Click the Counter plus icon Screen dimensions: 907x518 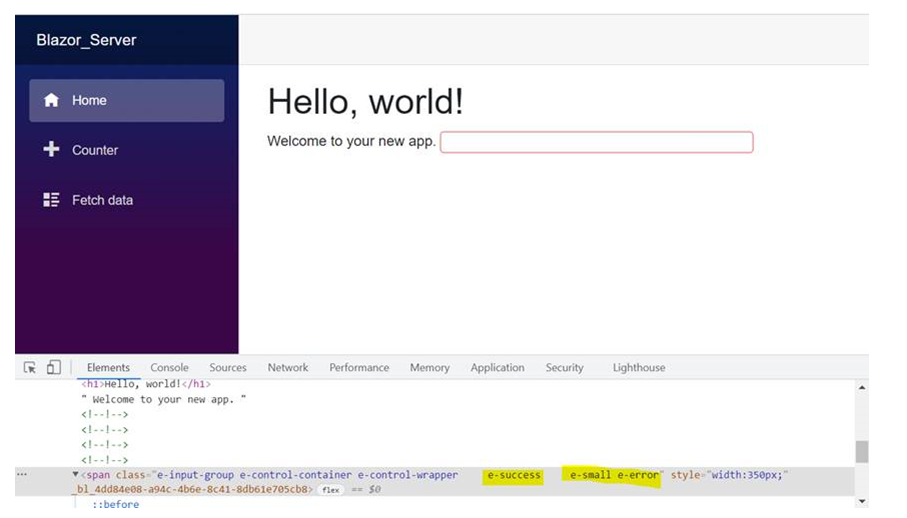tap(52, 150)
